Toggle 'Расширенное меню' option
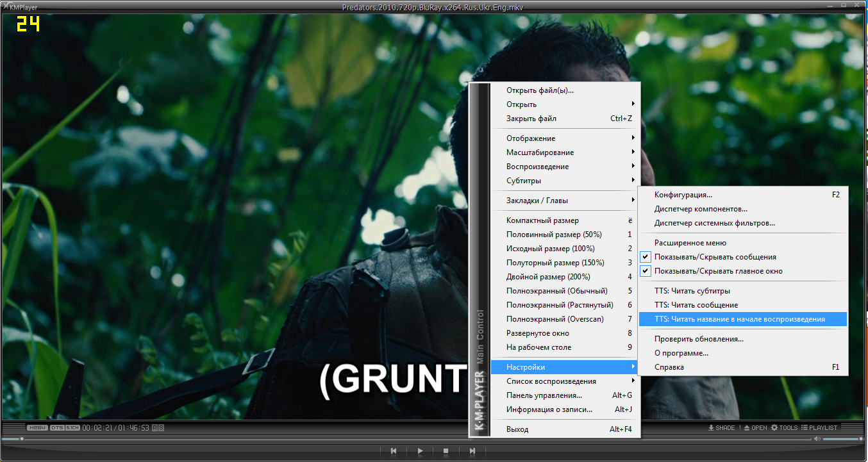This screenshot has width=868, height=462. tap(743, 243)
